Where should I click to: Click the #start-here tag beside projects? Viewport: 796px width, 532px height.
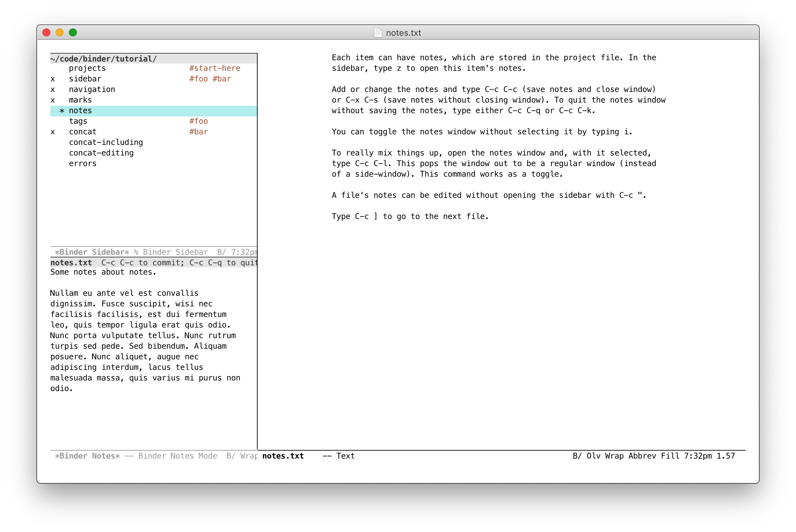click(x=215, y=68)
